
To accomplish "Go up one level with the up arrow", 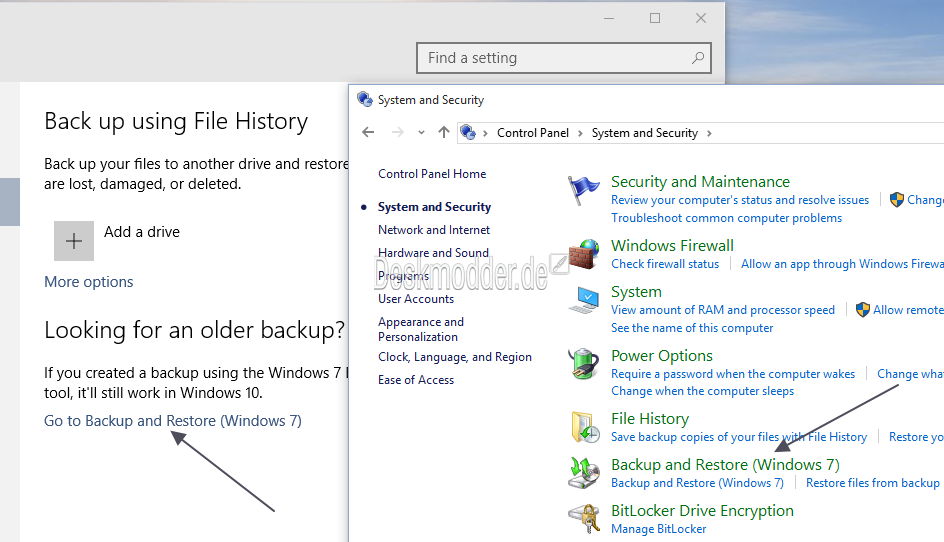I will click(444, 132).
